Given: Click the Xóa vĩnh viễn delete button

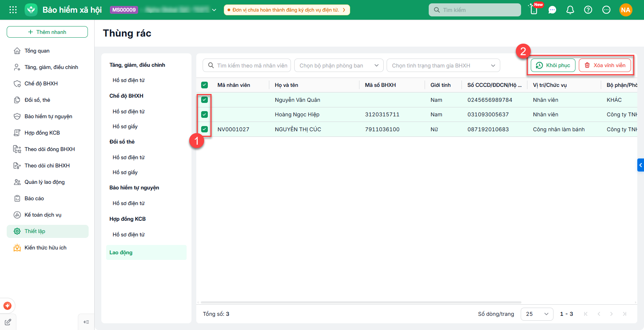Looking at the screenshot, I should click(605, 65).
